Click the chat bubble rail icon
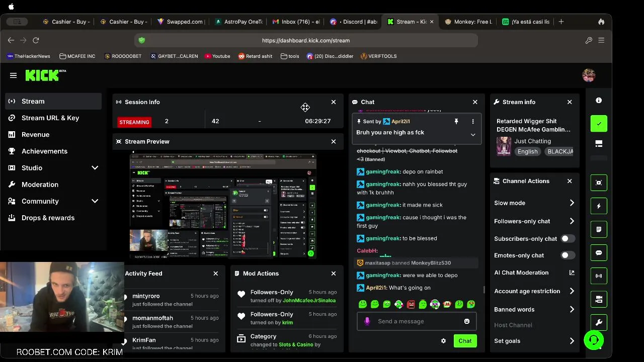644x362 pixels. pos(599,253)
